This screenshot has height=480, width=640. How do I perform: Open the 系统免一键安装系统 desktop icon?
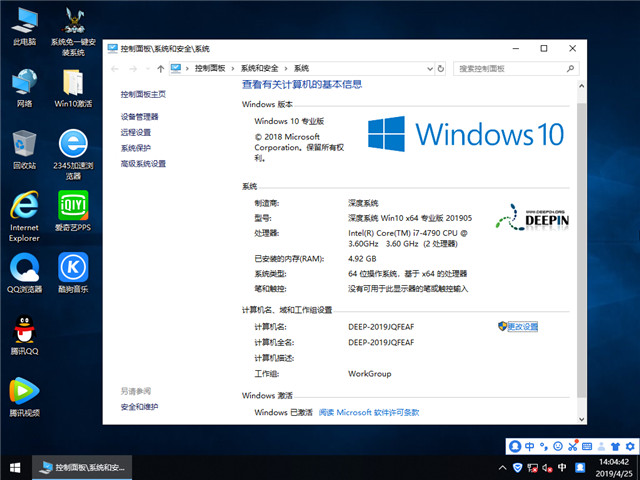pos(73,32)
